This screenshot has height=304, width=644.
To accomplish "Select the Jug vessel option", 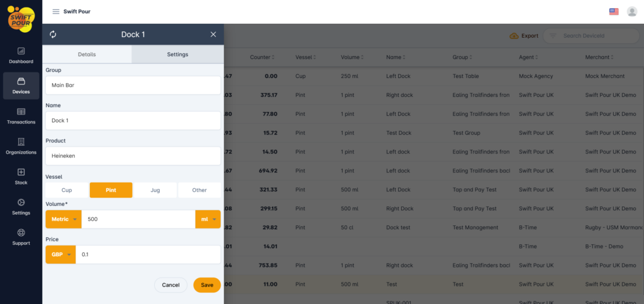I will [155, 190].
